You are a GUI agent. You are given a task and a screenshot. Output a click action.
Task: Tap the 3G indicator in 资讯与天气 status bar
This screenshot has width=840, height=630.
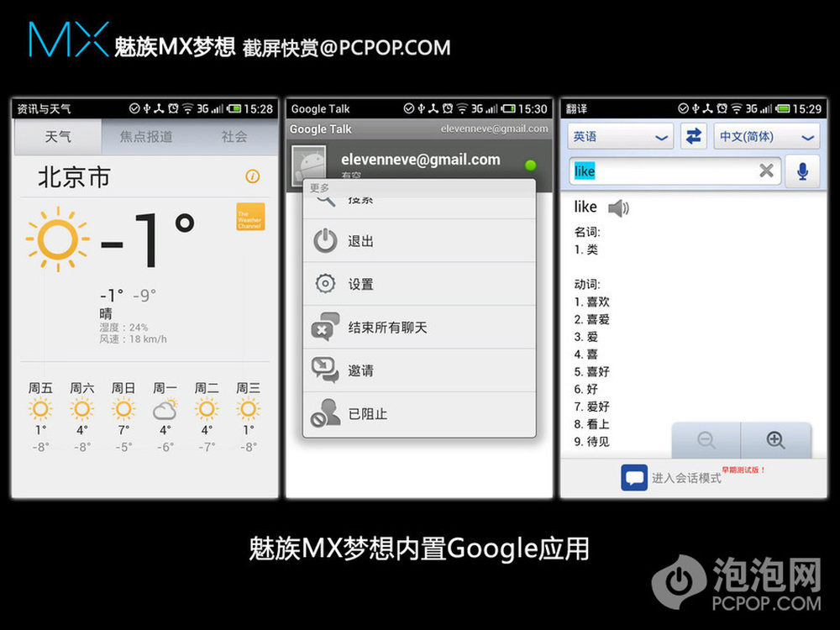coord(202,108)
